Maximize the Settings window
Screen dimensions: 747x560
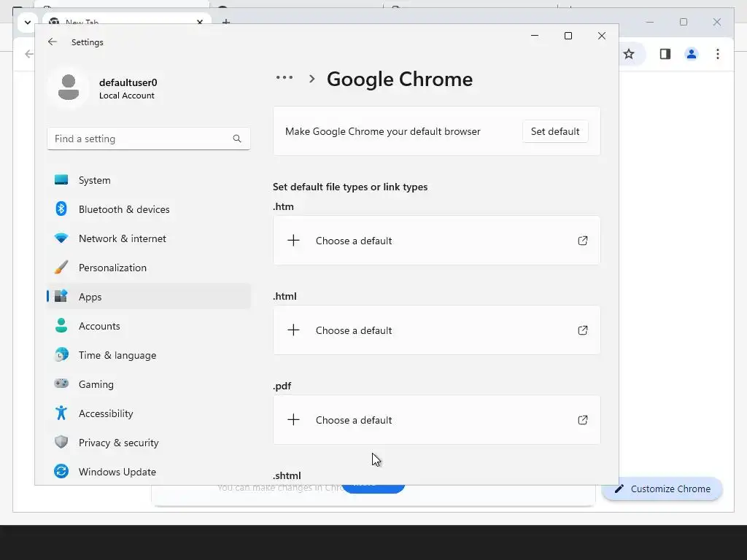(x=568, y=36)
